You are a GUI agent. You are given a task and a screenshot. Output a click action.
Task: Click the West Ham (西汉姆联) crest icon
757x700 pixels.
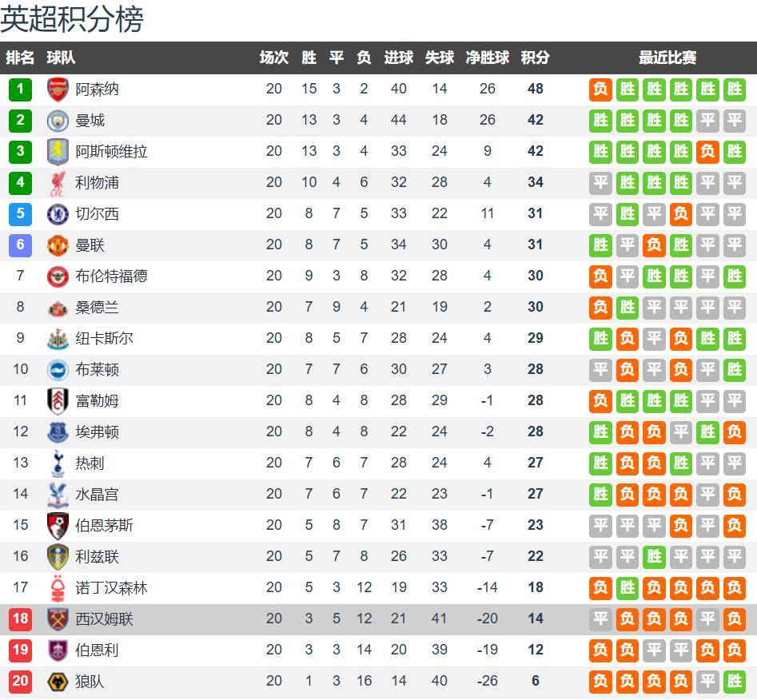coord(58,618)
